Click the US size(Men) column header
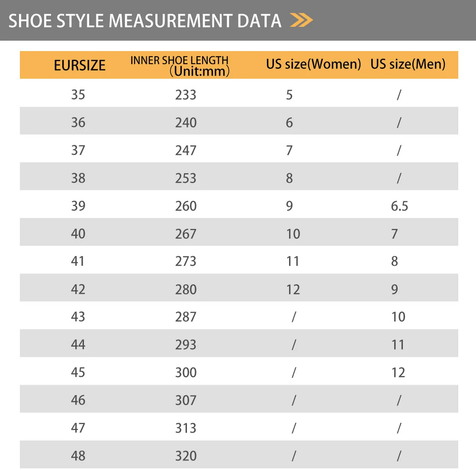Image resolution: width=476 pixels, height=476 pixels. tap(408, 64)
